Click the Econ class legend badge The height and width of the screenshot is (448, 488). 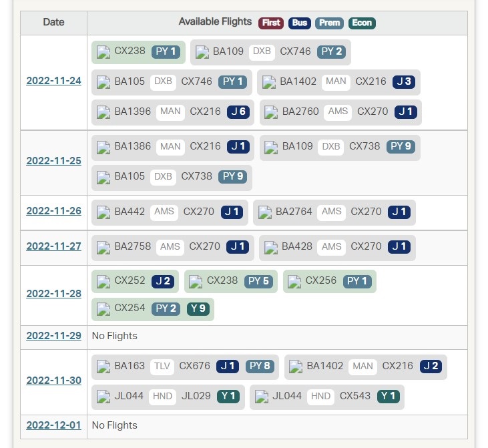pyautogui.click(x=362, y=23)
